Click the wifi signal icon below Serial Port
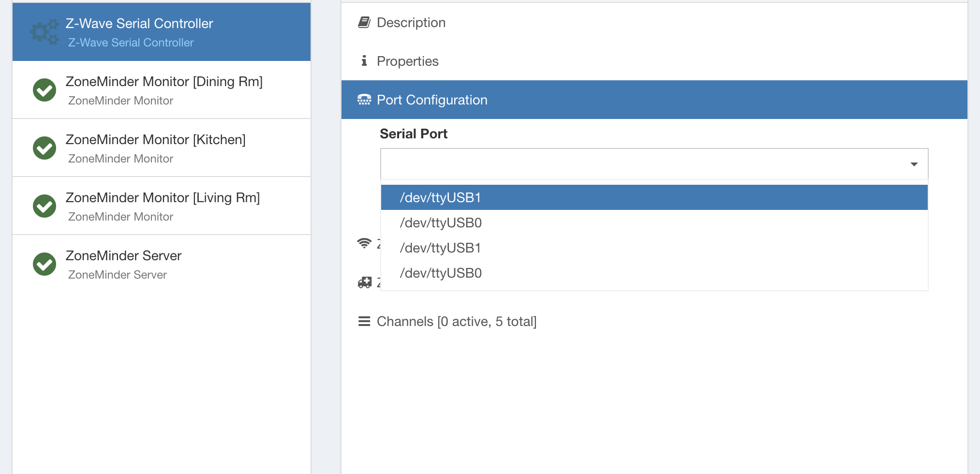This screenshot has width=980, height=474. (x=364, y=243)
